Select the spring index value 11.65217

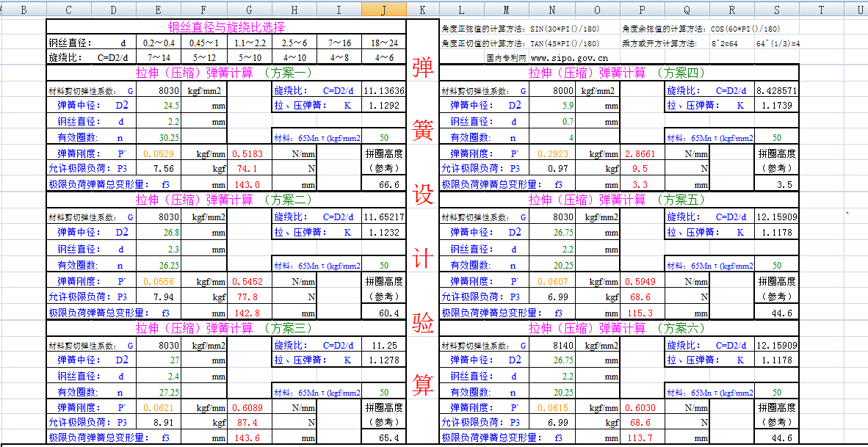384,217
